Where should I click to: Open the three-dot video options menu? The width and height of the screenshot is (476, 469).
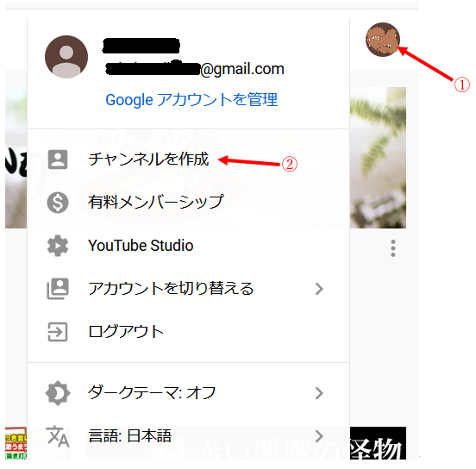(393, 248)
